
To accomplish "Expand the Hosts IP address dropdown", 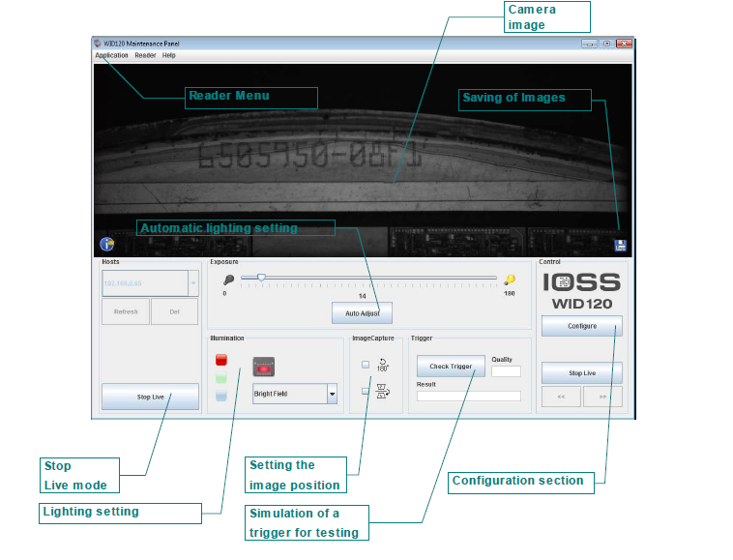I will coord(193,282).
